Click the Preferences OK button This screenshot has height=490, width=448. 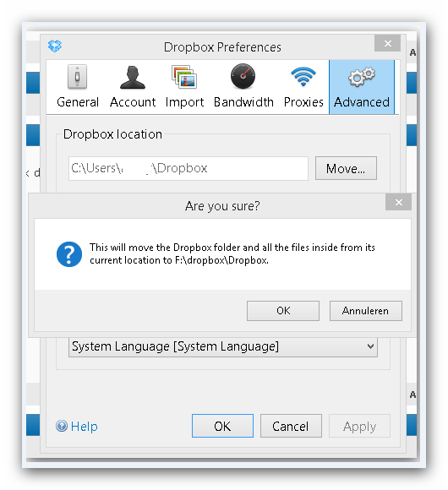(222, 426)
